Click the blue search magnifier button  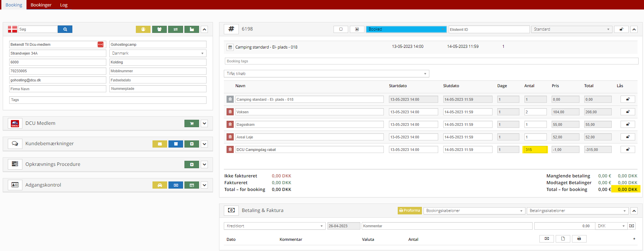[x=65, y=30]
